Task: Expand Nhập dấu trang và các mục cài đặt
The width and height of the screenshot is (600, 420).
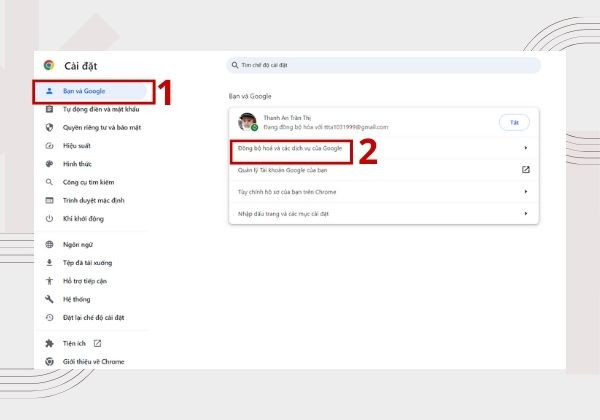Action: click(x=383, y=213)
